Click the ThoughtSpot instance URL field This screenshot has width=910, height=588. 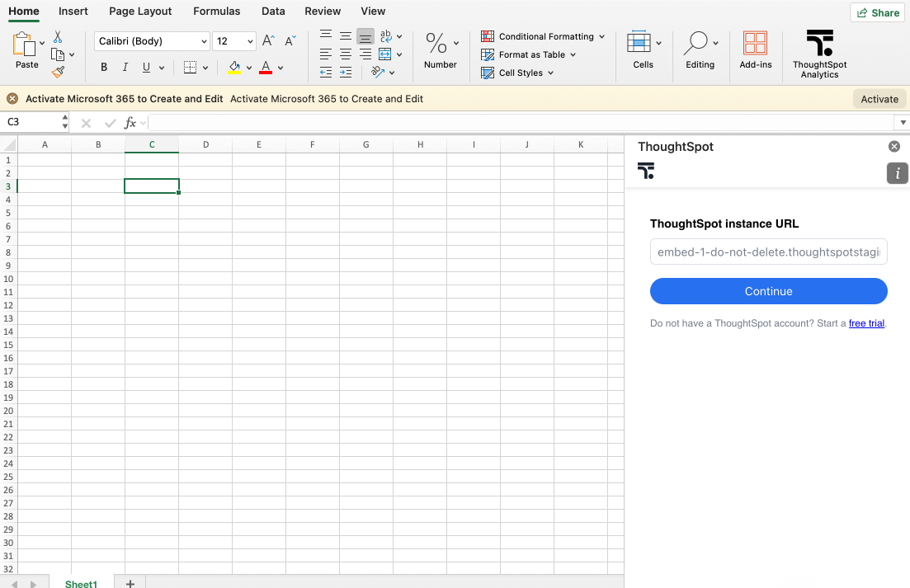768,252
